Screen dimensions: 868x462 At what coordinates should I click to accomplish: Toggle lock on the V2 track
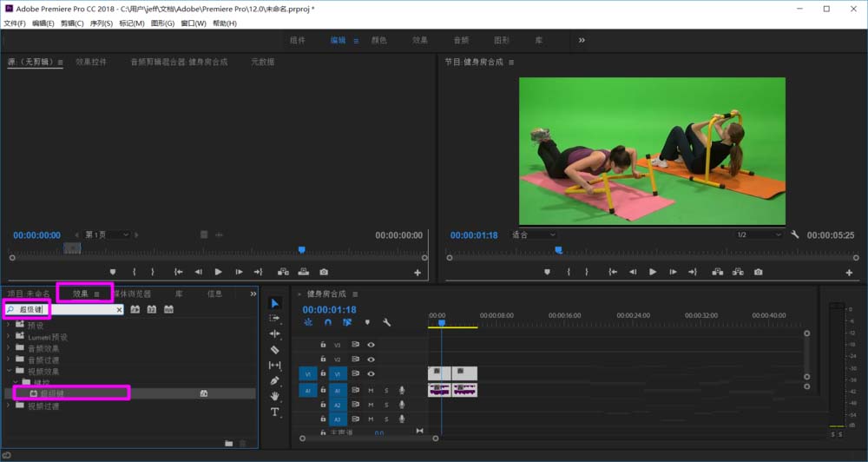323,359
